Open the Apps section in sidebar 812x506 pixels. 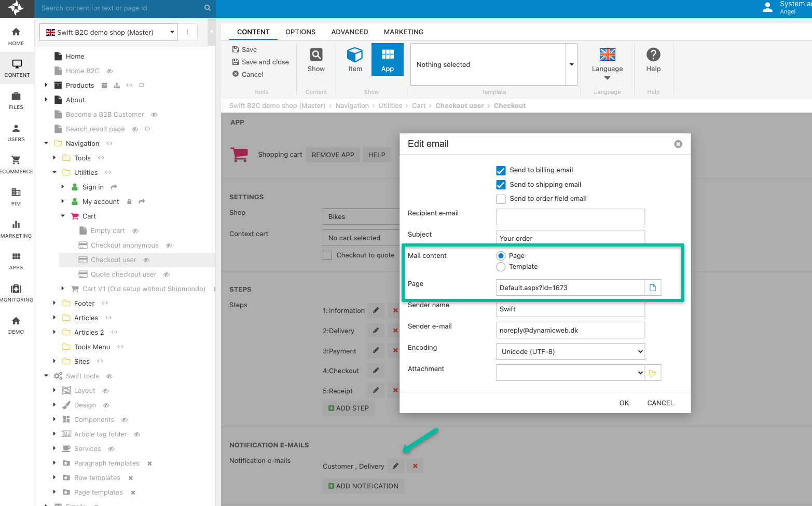[x=16, y=261]
